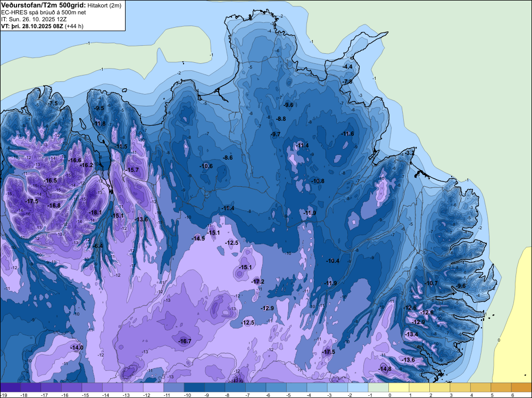
Task: Select the -16.2 temperature value
Action: click(x=87, y=165)
